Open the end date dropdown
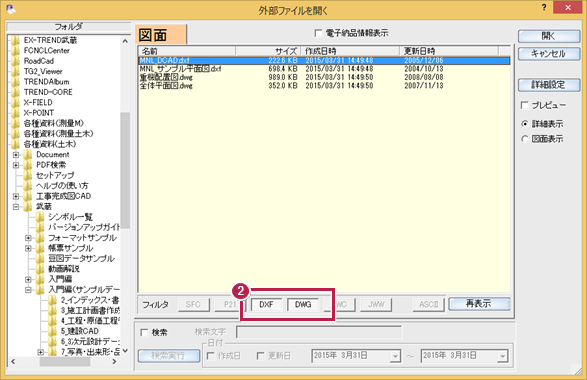The image size is (587, 380). point(502,356)
